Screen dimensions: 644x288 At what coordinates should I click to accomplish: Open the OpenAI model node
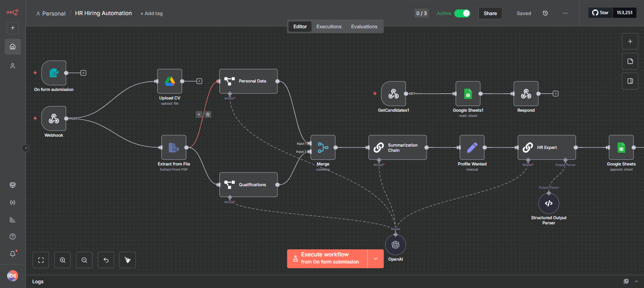point(395,244)
